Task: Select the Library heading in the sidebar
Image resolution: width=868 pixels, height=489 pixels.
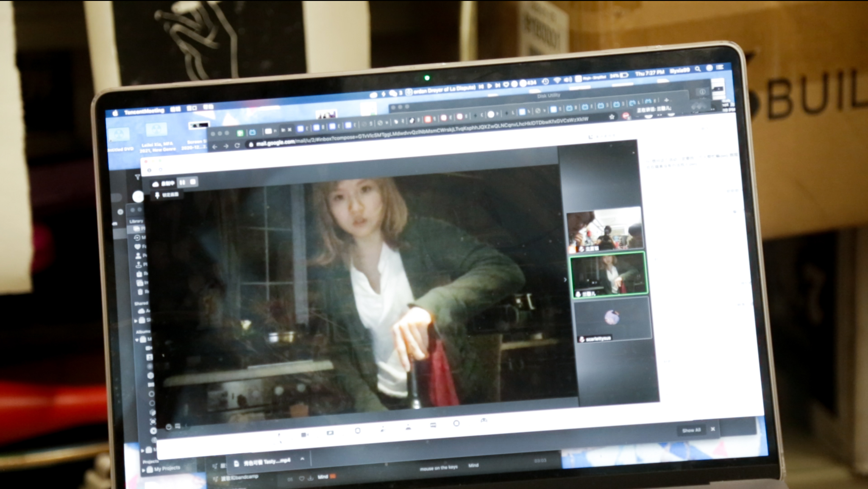Action: click(x=136, y=221)
